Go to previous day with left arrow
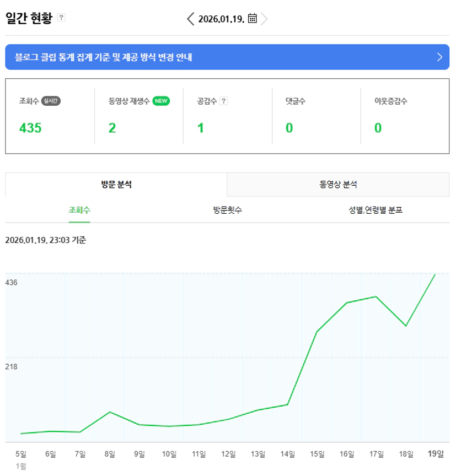The height and width of the screenshot is (476, 456). pyautogui.click(x=191, y=19)
